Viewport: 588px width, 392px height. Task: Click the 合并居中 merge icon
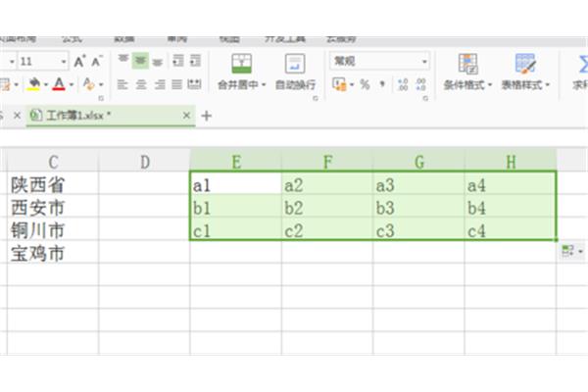tap(241, 64)
